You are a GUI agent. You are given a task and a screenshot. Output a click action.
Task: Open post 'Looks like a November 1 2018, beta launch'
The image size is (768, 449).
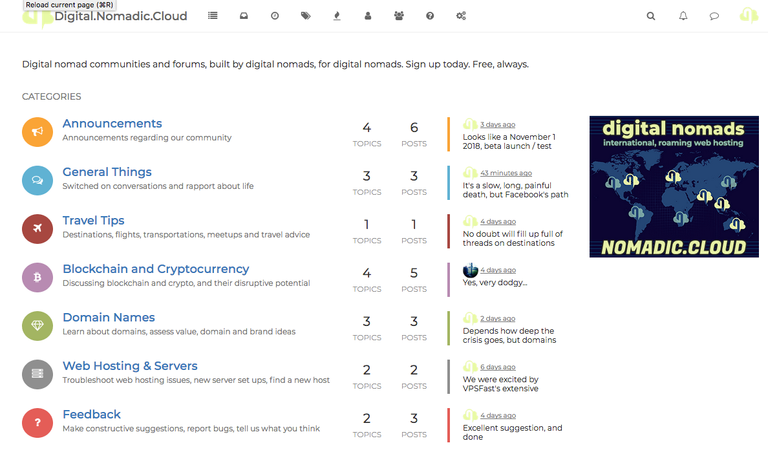(509, 142)
